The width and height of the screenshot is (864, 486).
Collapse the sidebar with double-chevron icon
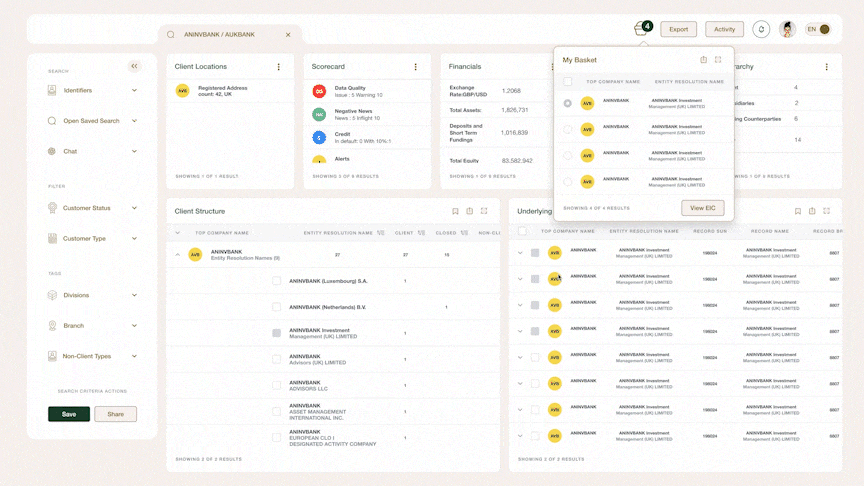[x=134, y=66]
